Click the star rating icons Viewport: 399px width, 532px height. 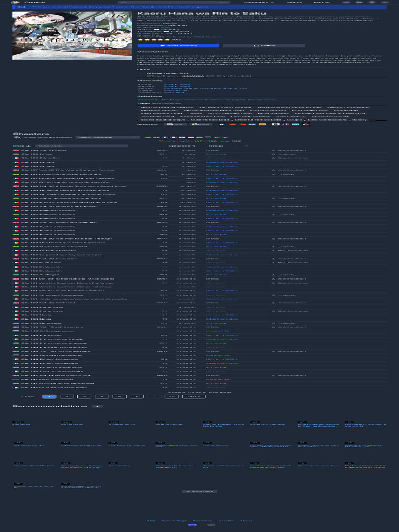coord(151,39)
